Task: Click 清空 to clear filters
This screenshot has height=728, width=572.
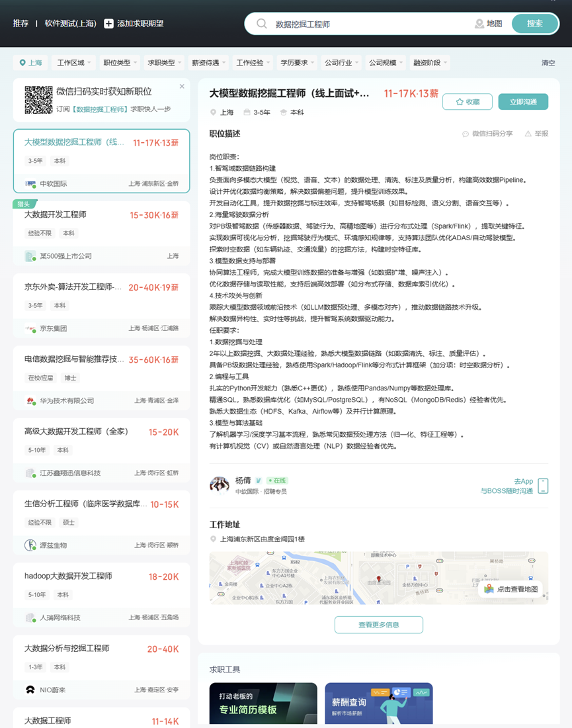Action: (x=548, y=63)
